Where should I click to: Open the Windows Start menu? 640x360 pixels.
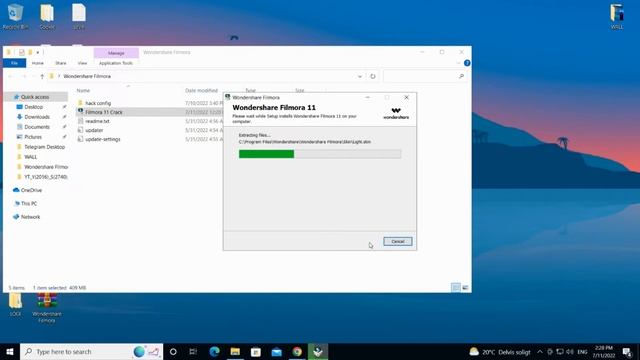pos(10,352)
